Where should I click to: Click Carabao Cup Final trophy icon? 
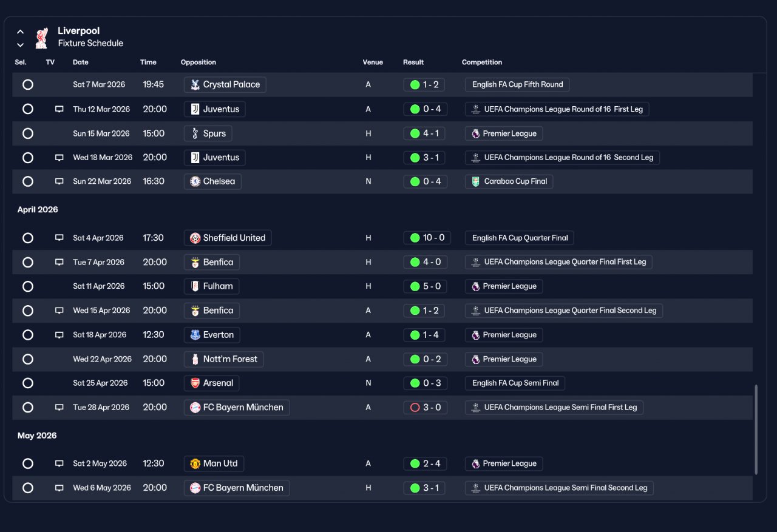pos(476,181)
